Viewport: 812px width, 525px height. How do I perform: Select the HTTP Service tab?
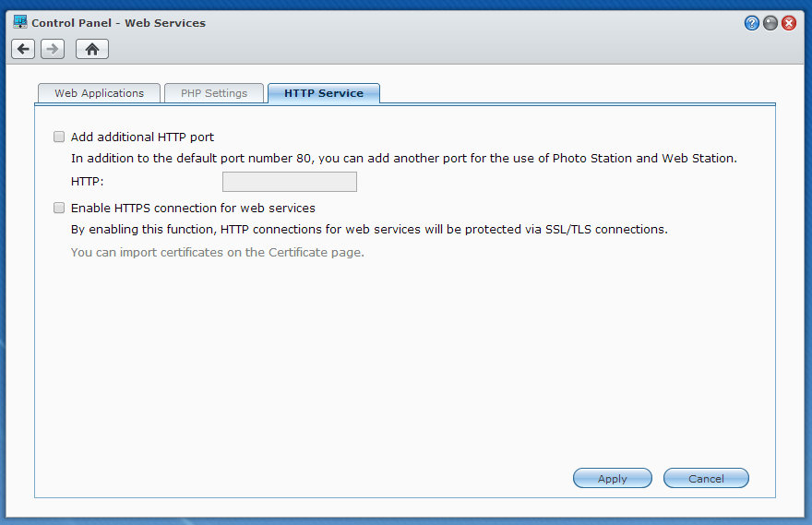click(324, 93)
